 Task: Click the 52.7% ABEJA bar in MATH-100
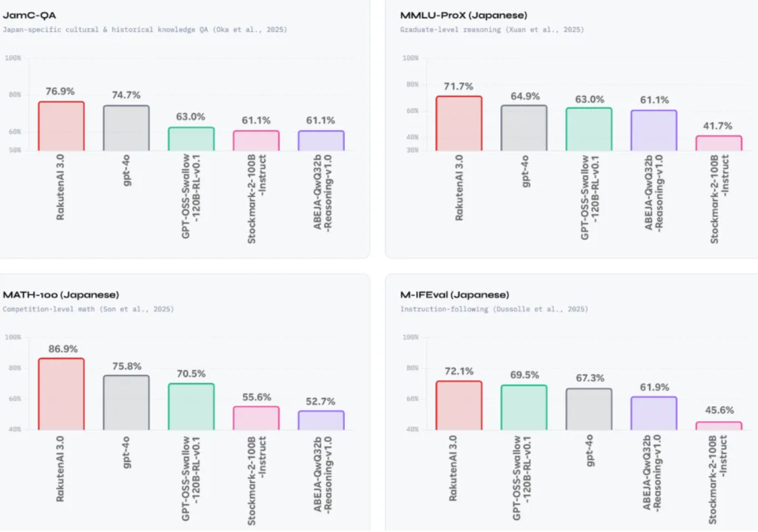click(x=321, y=420)
